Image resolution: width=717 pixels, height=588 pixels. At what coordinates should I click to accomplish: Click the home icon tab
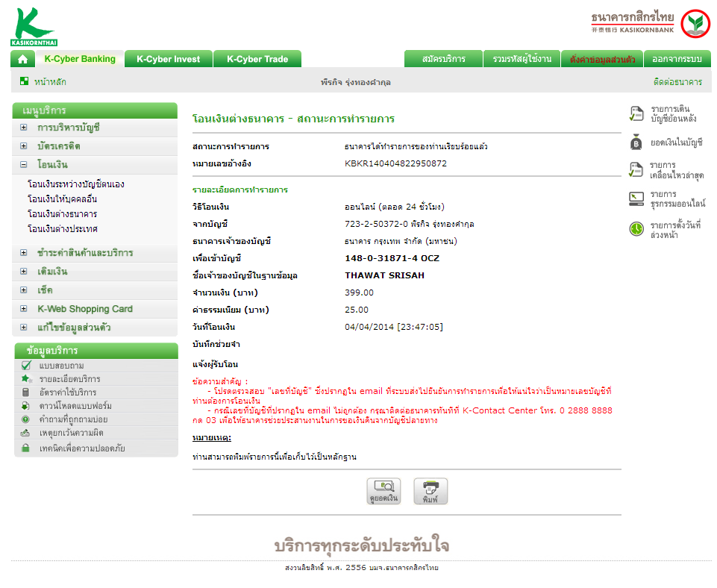(x=22, y=59)
